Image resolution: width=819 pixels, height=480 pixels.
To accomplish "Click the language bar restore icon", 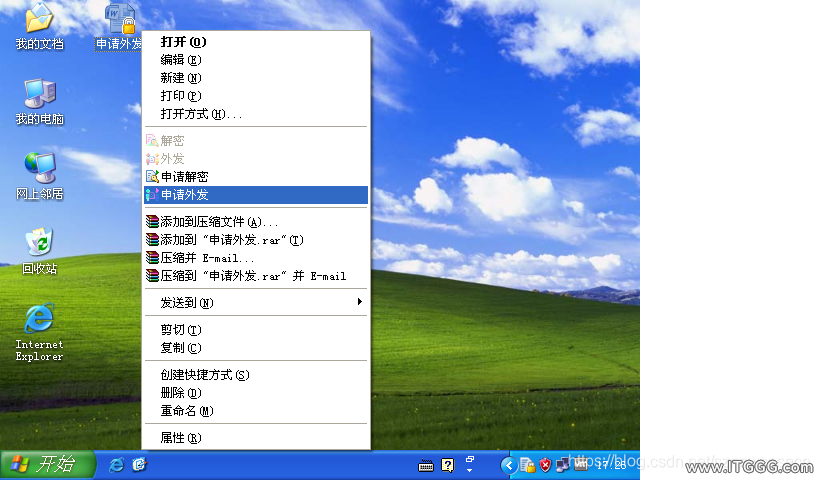I will tap(470, 459).
